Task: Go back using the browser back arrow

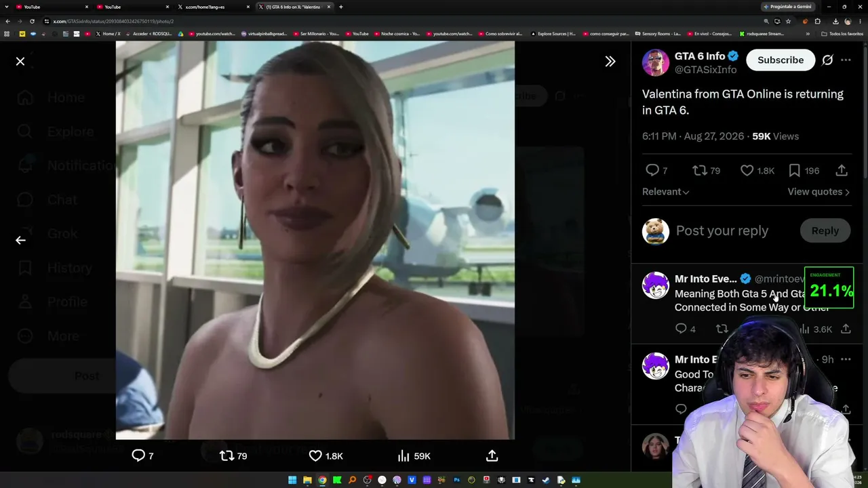Action: click(x=7, y=21)
